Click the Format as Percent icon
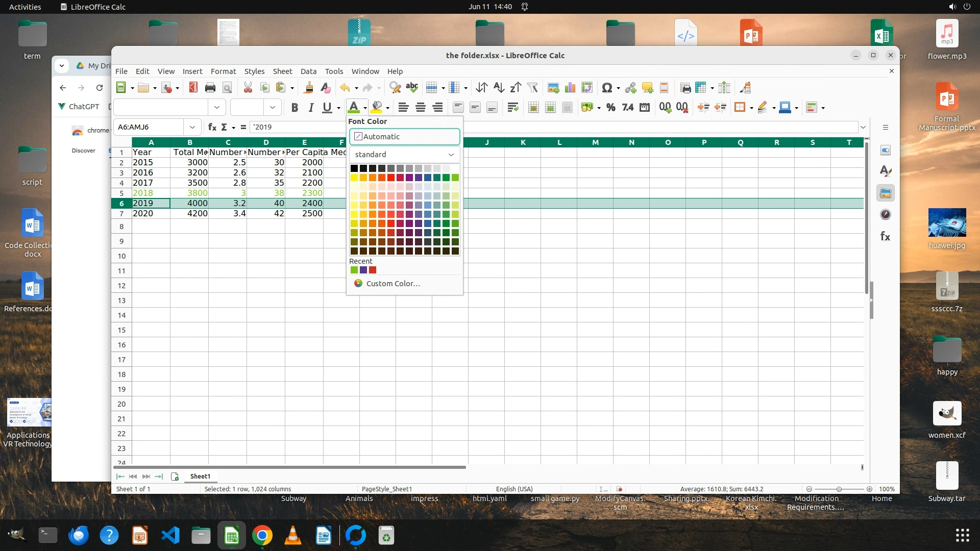This screenshot has height=551, width=980. pyautogui.click(x=610, y=107)
